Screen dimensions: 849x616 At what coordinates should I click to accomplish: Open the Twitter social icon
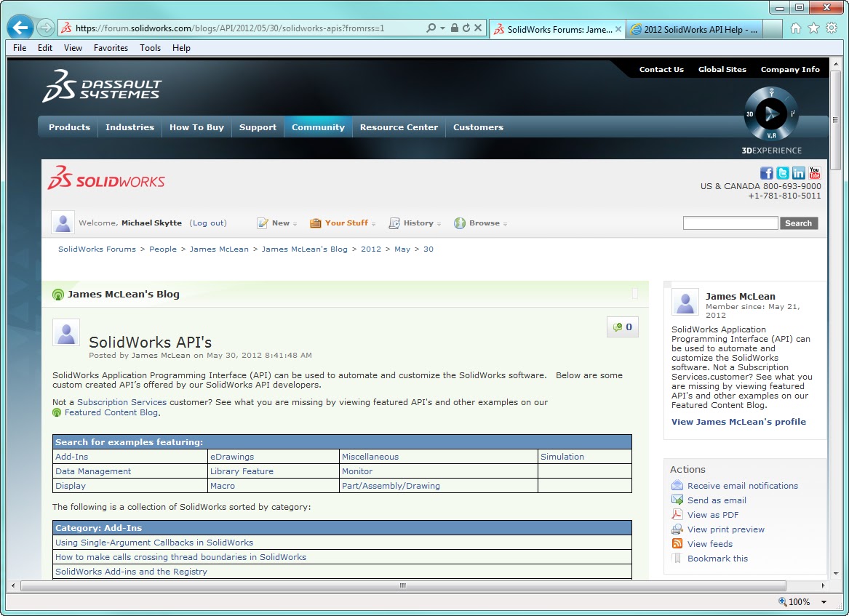(x=782, y=172)
